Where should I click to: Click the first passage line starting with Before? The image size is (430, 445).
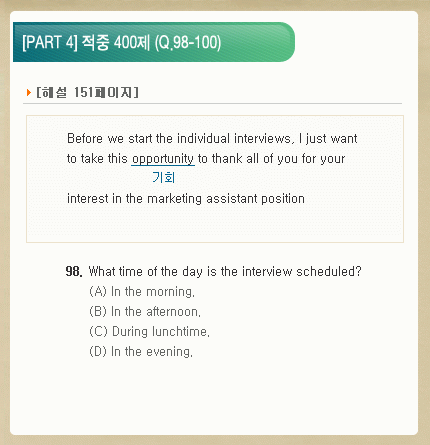pyautogui.click(x=212, y=138)
